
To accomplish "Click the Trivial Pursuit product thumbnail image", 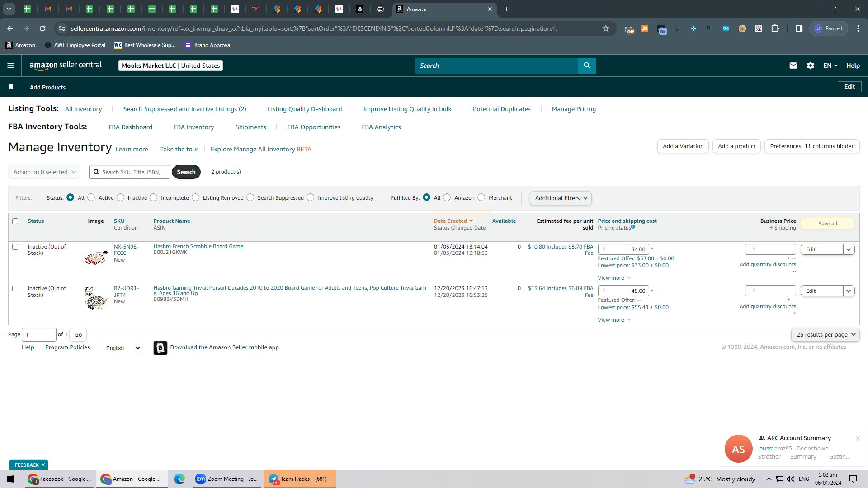I will pyautogui.click(x=95, y=298).
